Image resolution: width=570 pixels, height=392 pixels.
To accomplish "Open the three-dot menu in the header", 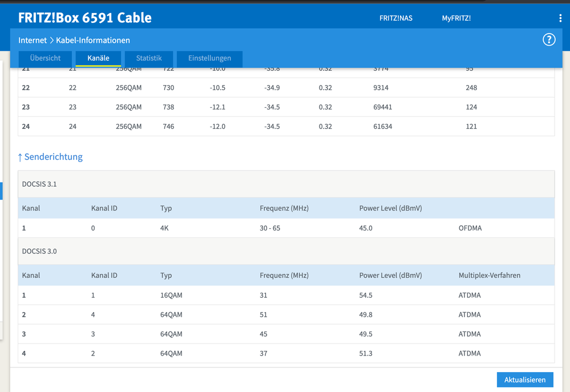I will point(560,18).
